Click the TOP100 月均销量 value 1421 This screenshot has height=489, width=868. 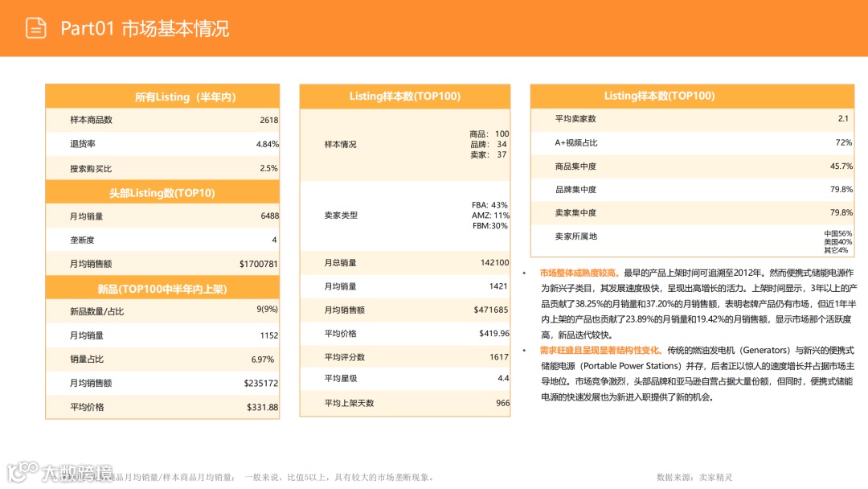(498, 286)
